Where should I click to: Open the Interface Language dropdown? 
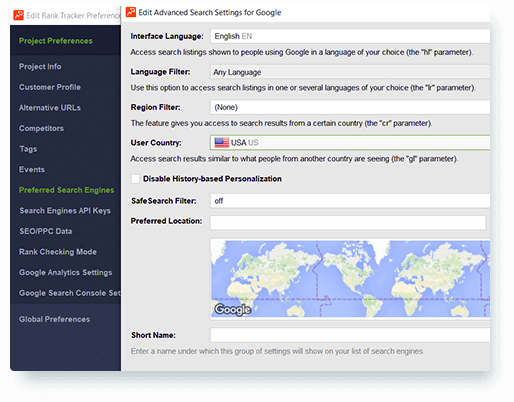350,36
